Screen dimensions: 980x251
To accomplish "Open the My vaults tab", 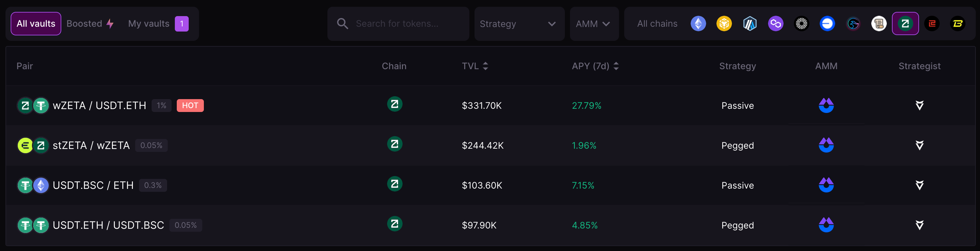I will (158, 23).
